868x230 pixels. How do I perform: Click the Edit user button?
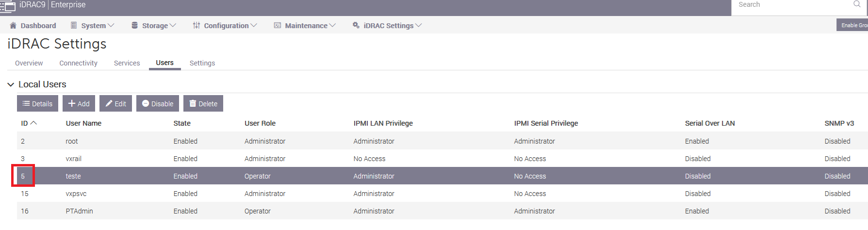(x=115, y=104)
